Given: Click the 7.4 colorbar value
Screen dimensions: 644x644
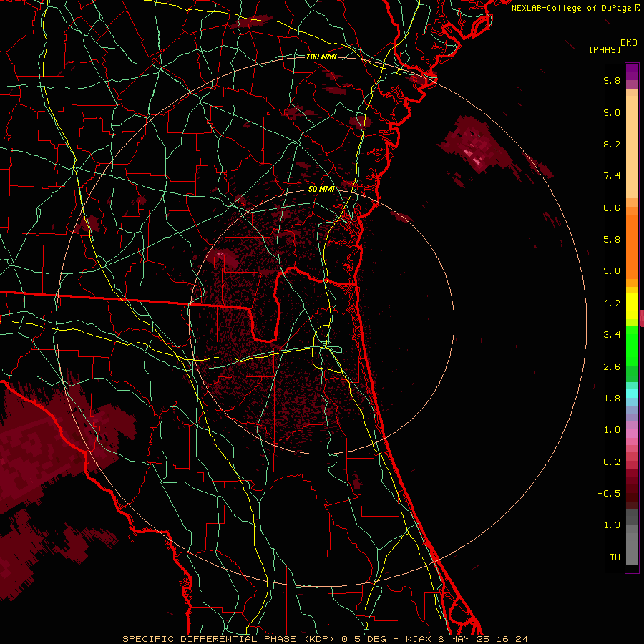Looking at the screenshot, I should (612, 176).
